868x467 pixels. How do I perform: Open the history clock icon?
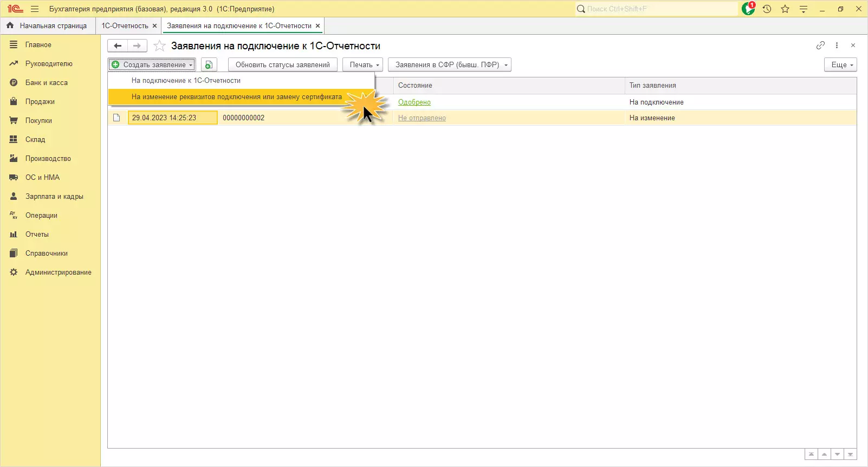pyautogui.click(x=767, y=9)
